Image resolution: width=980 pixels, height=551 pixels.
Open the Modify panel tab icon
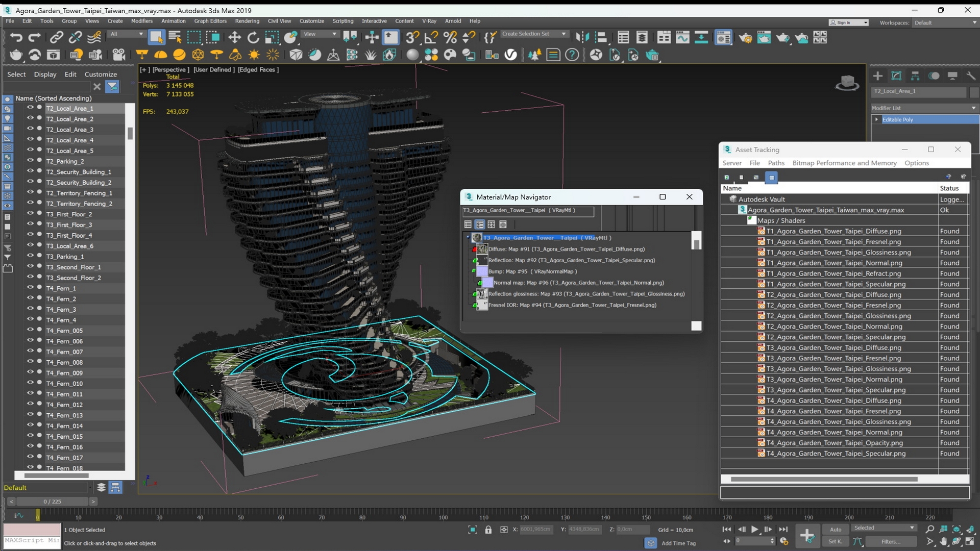[896, 76]
